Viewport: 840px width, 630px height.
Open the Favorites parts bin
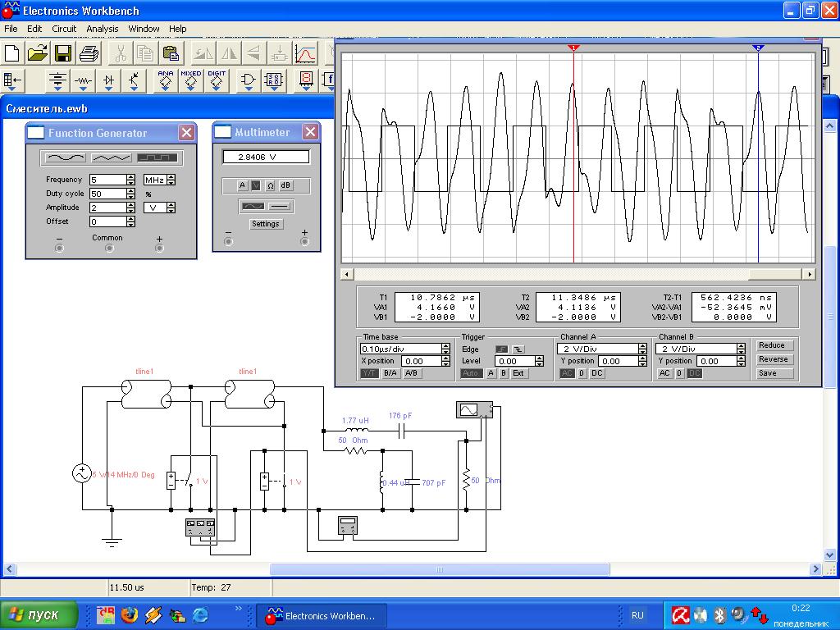tap(12, 80)
